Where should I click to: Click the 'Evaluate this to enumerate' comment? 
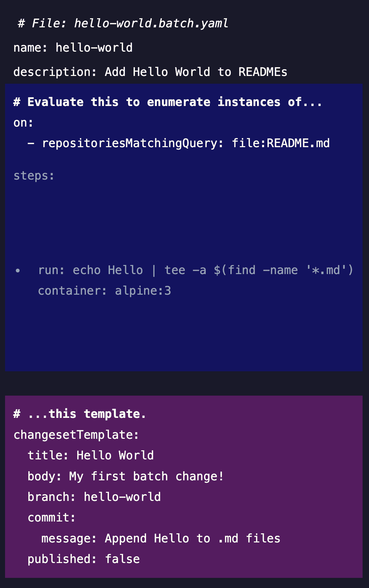click(168, 102)
